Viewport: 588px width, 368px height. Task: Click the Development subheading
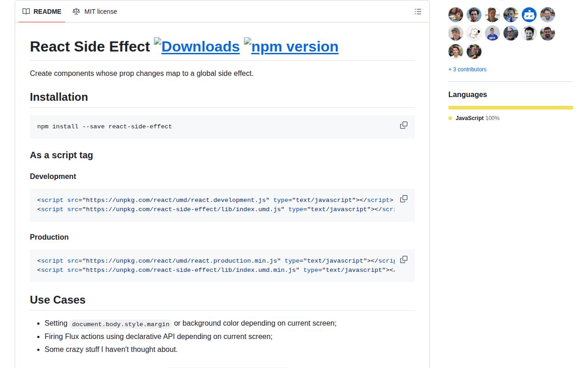(53, 176)
